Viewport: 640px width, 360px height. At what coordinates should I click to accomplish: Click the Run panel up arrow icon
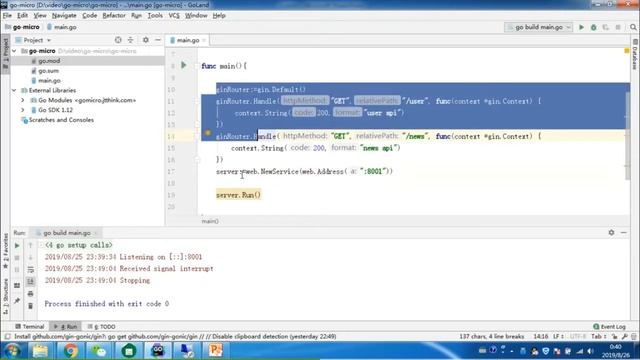click(30, 246)
